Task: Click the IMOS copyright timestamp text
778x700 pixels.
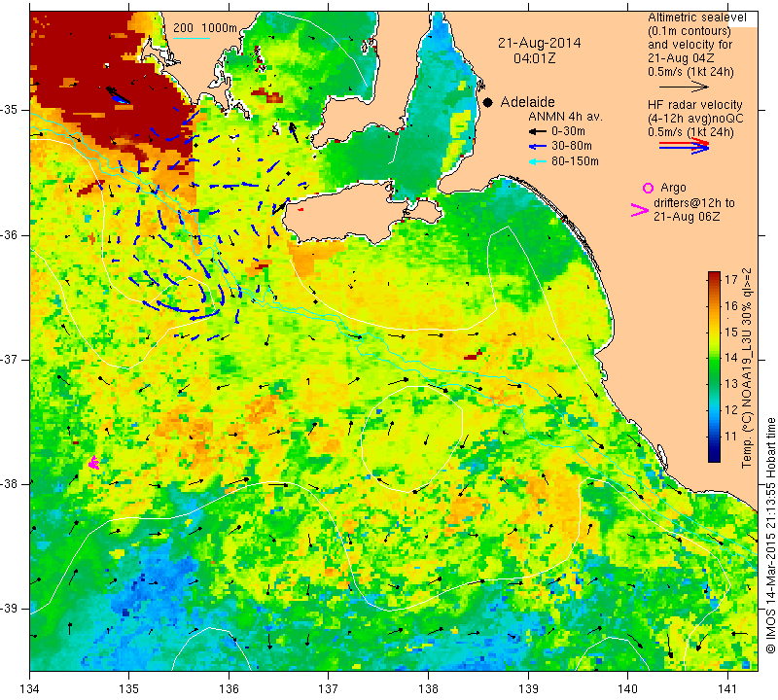Action: pos(770,536)
